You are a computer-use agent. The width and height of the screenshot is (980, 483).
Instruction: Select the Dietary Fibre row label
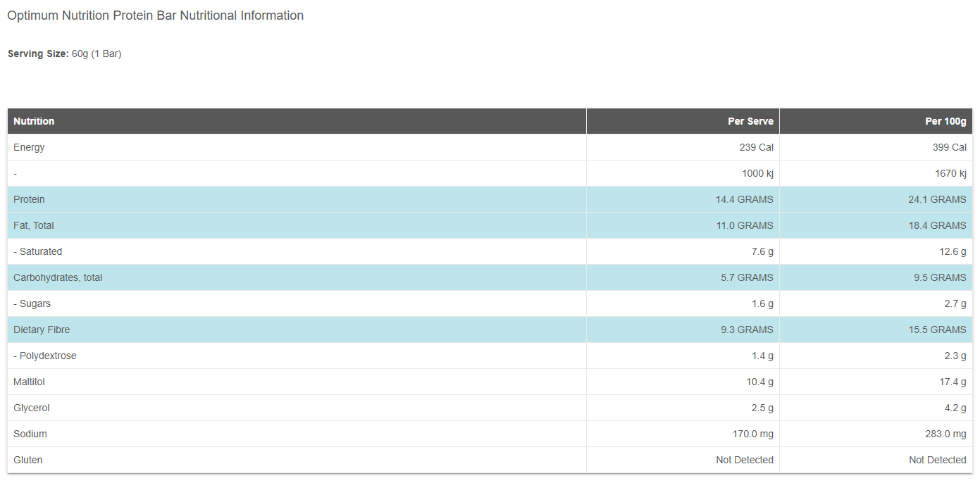(x=42, y=330)
